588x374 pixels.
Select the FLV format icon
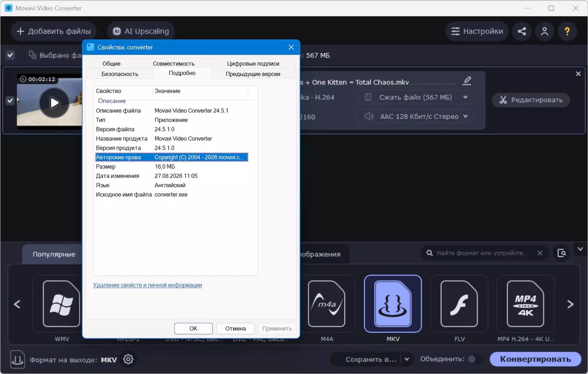click(459, 304)
